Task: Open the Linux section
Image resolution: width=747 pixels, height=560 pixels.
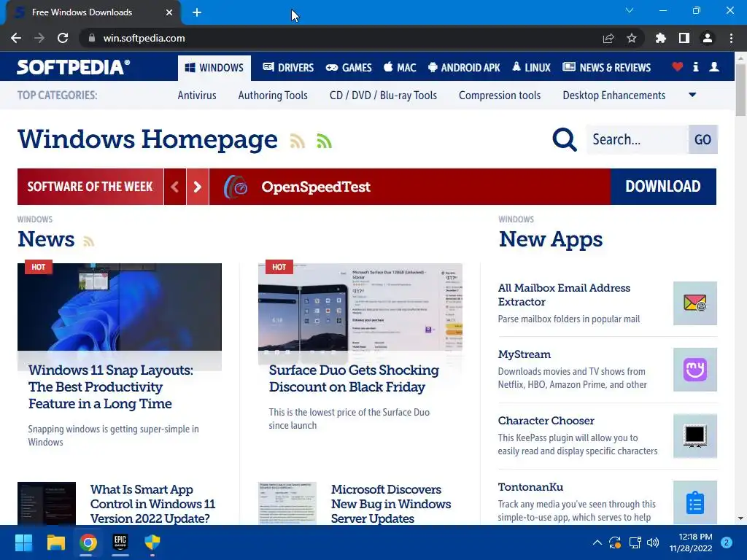Action: point(531,68)
